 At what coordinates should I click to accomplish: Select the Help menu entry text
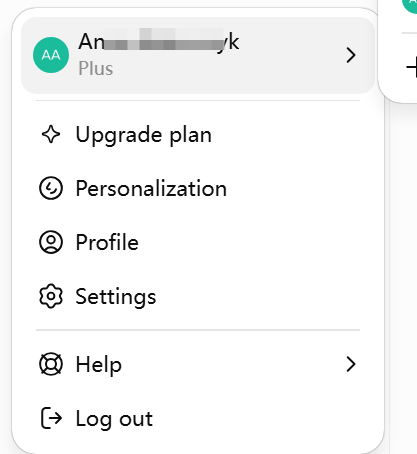[99, 364]
